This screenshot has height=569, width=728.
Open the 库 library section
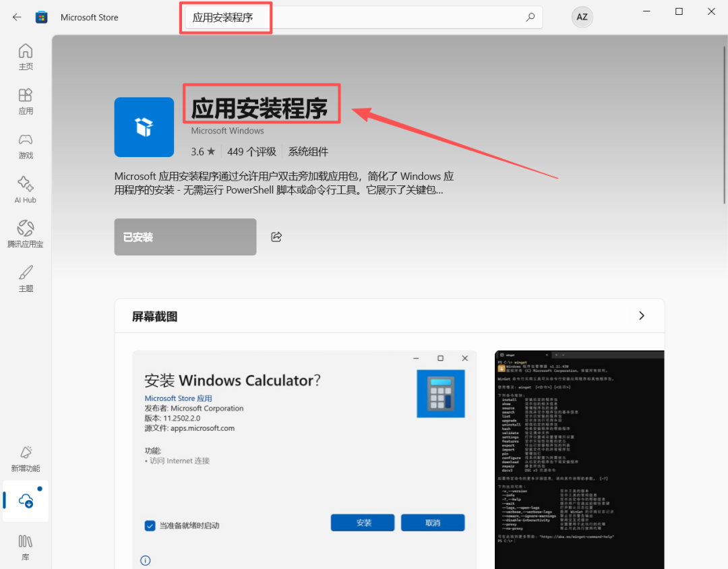point(26,547)
